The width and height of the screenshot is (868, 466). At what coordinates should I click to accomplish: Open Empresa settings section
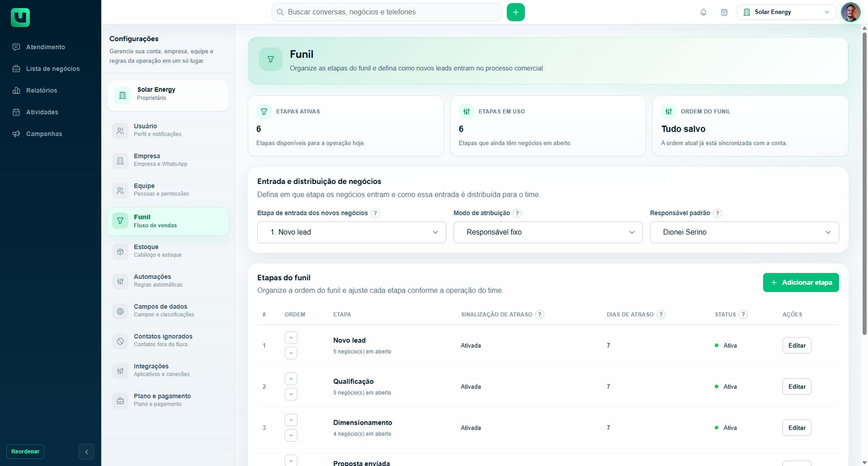(x=168, y=160)
